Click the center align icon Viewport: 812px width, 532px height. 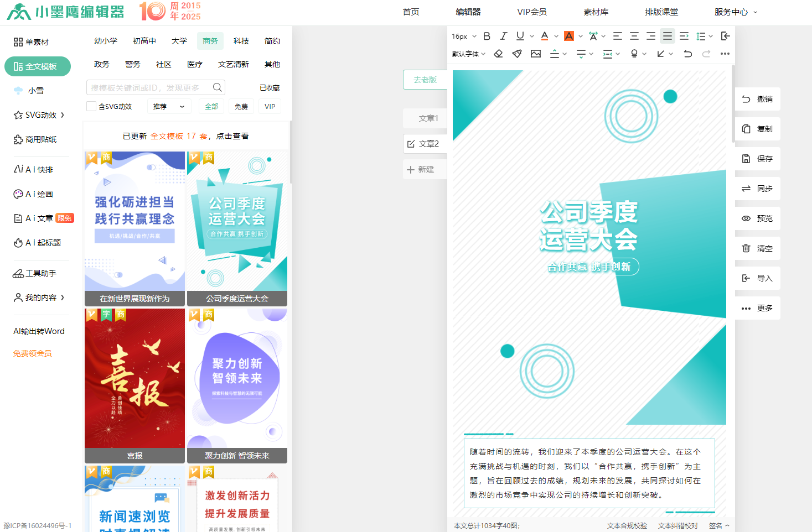pos(634,36)
